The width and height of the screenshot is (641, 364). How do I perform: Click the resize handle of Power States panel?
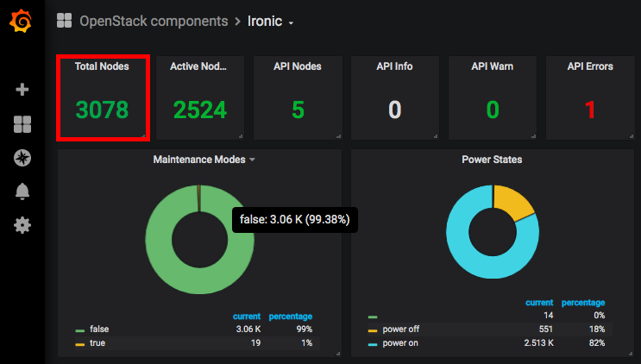tap(632, 354)
